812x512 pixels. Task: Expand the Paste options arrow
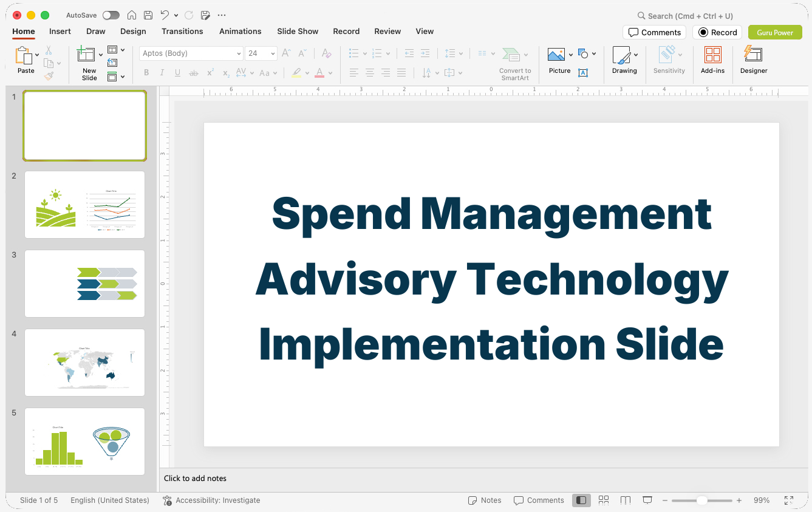click(x=37, y=55)
